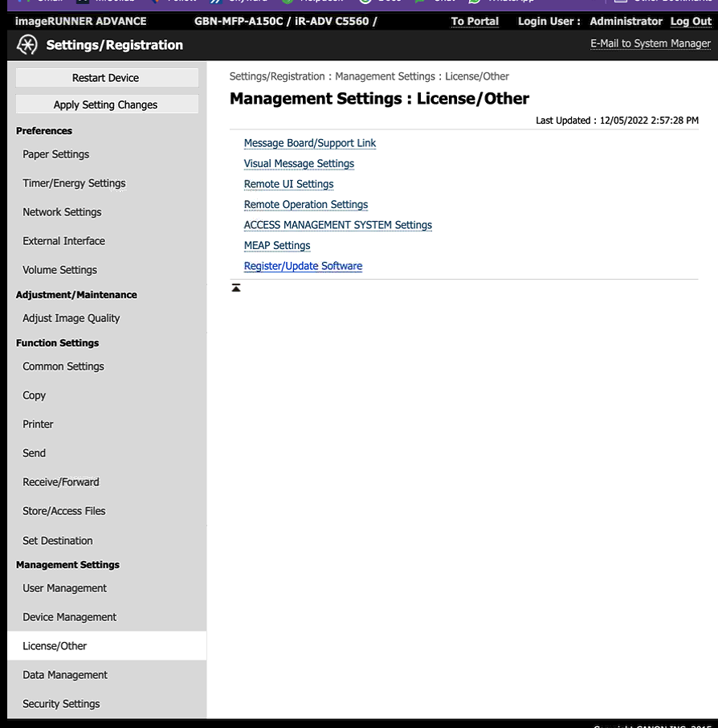The height and width of the screenshot is (728, 718).
Task: Open Adjust Image Quality
Action: pos(71,318)
